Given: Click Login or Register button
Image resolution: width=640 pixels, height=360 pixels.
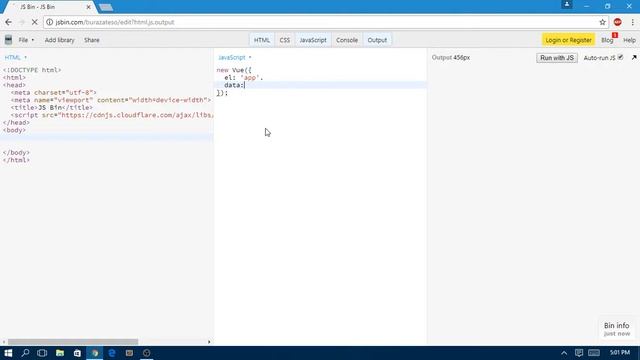Looking at the screenshot, I should 568,40.
